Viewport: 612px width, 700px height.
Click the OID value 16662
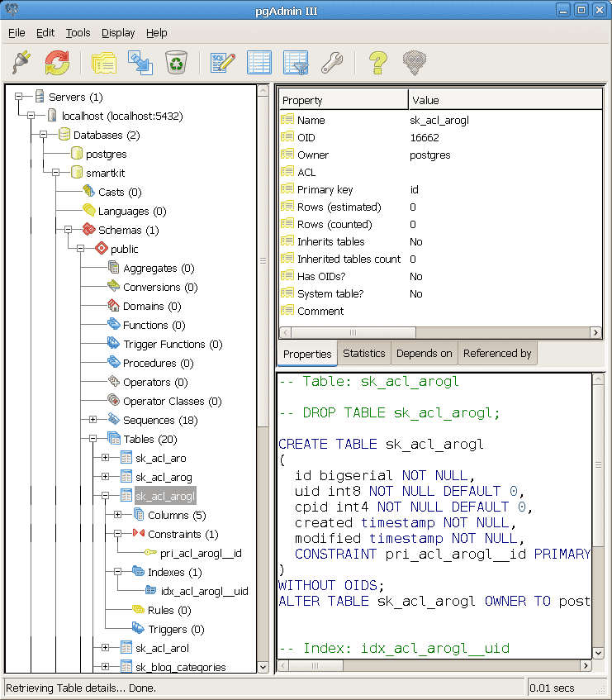point(425,137)
